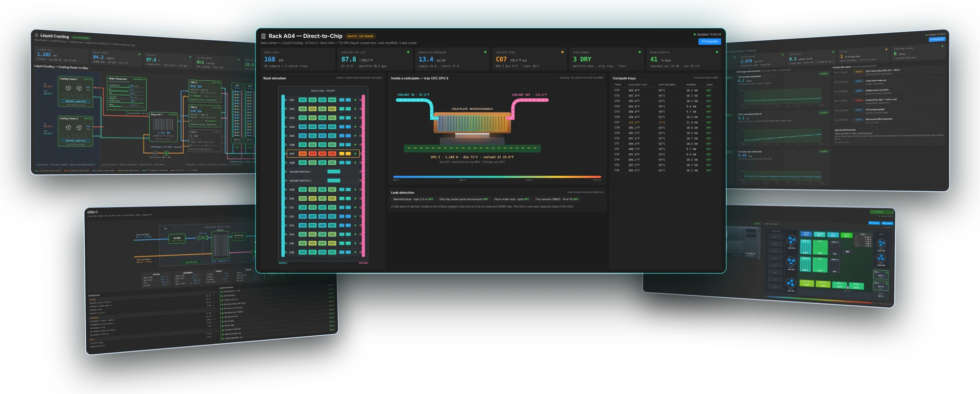
Task: Click the Floor under rack spot DRY chip
Action: coord(512,199)
